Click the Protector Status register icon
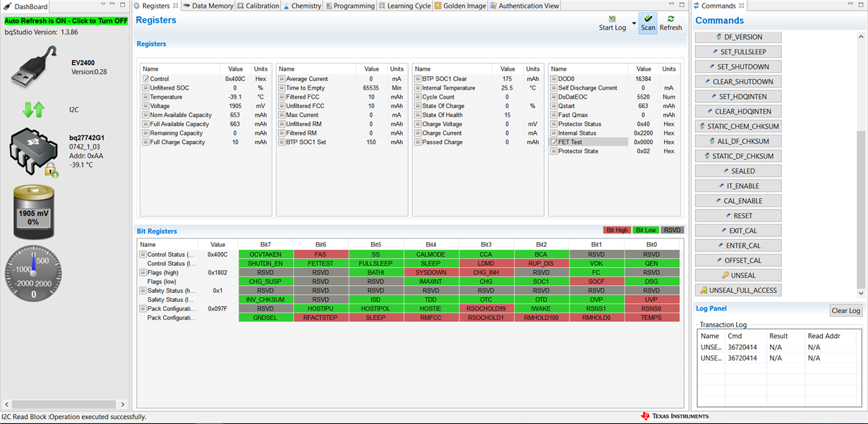The height and width of the screenshot is (424, 868). pyautogui.click(x=554, y=124)
